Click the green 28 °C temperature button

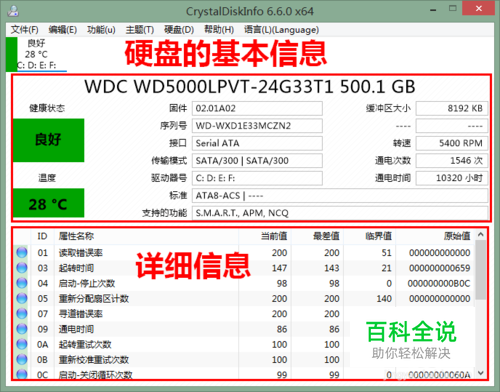[x=49, y=203]
